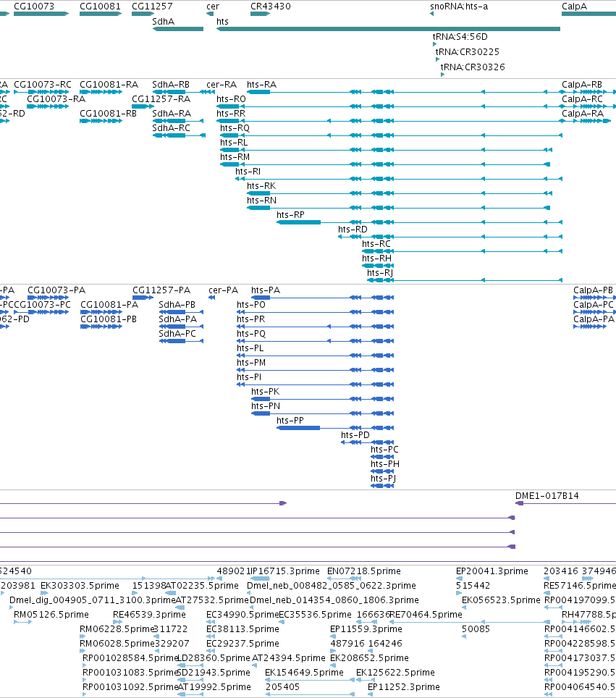Select the cer-RA transcript label
The height and width of the screenshot is (698, 616).
221,85
